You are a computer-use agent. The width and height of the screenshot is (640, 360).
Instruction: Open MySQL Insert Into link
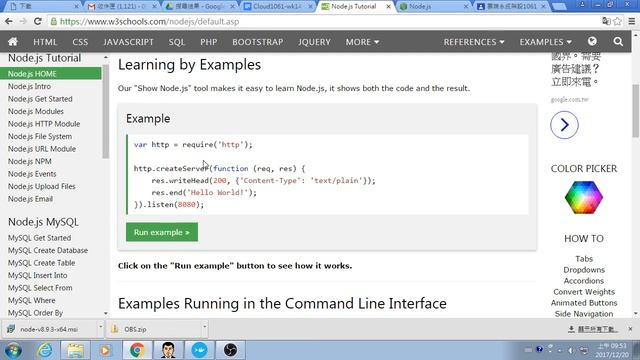[38, 275]
